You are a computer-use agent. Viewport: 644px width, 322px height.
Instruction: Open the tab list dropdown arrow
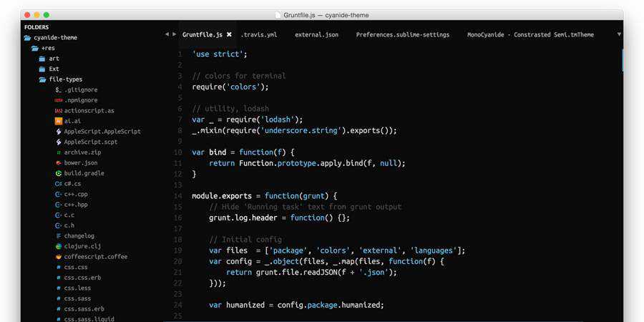pos(619,34)
